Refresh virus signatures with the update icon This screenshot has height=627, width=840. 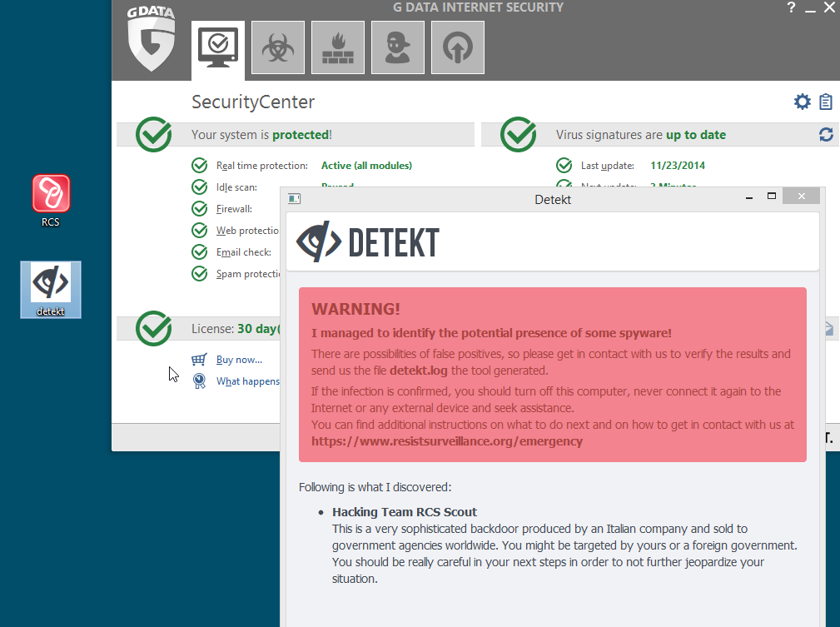[x=826, y=135]
